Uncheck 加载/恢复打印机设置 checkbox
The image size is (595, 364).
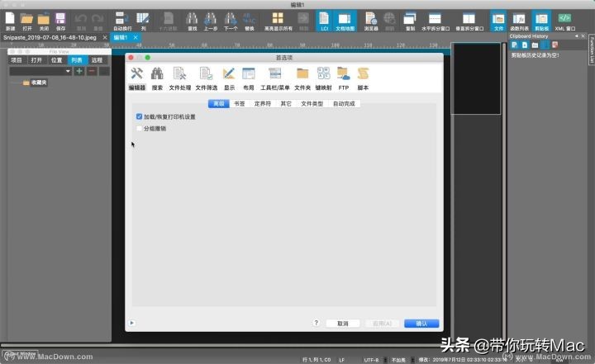[140, 116]
